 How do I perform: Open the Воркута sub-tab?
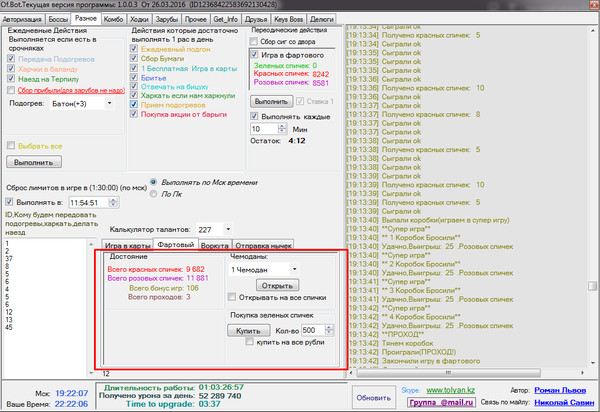(x=214, y=246)
